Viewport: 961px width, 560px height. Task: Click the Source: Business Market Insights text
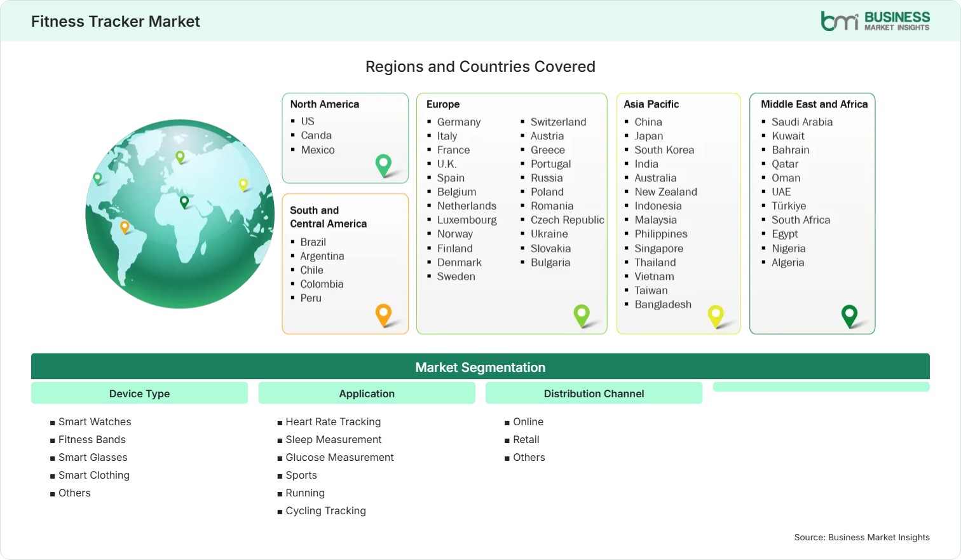click(x=862, y=537)
